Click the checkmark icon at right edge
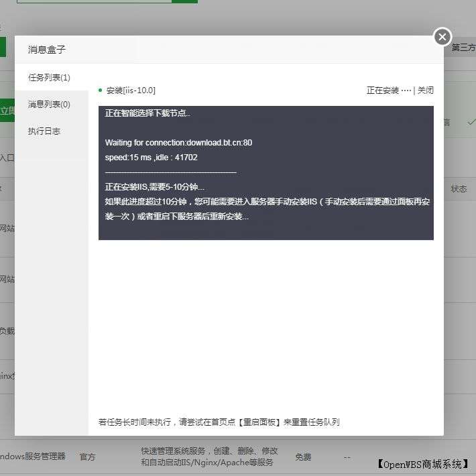The width and height of the screenshot is (476, 476). click(x=471, y=122)
